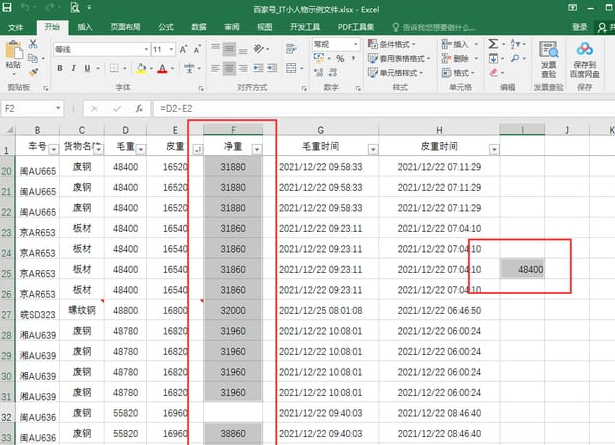Select column G by its header

320,130
